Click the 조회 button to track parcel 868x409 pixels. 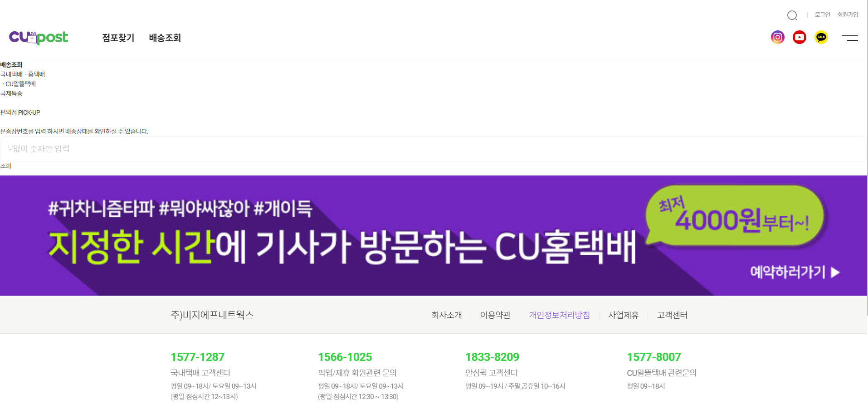point(5,166)
